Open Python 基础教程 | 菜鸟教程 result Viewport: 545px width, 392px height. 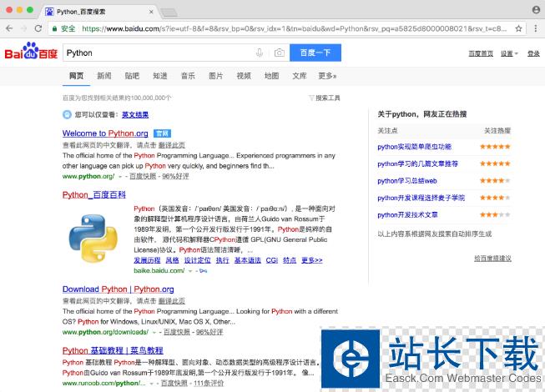click(113, 350)
